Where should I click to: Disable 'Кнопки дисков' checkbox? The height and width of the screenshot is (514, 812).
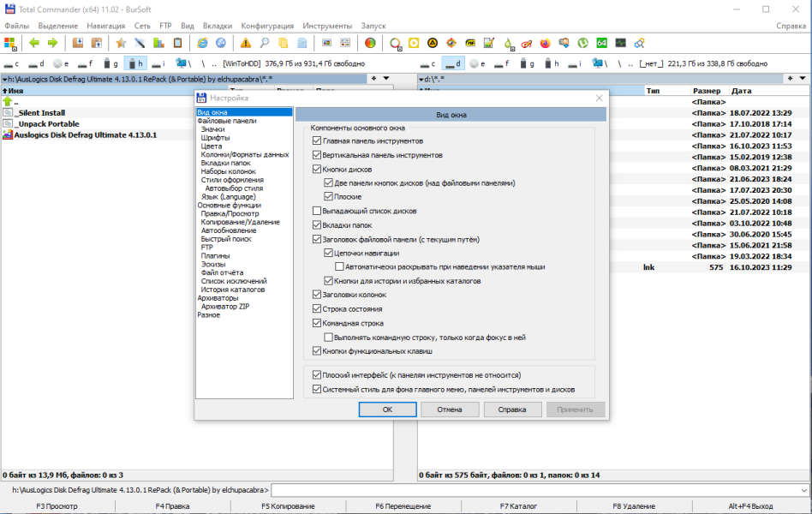click(x=317, y=169)
